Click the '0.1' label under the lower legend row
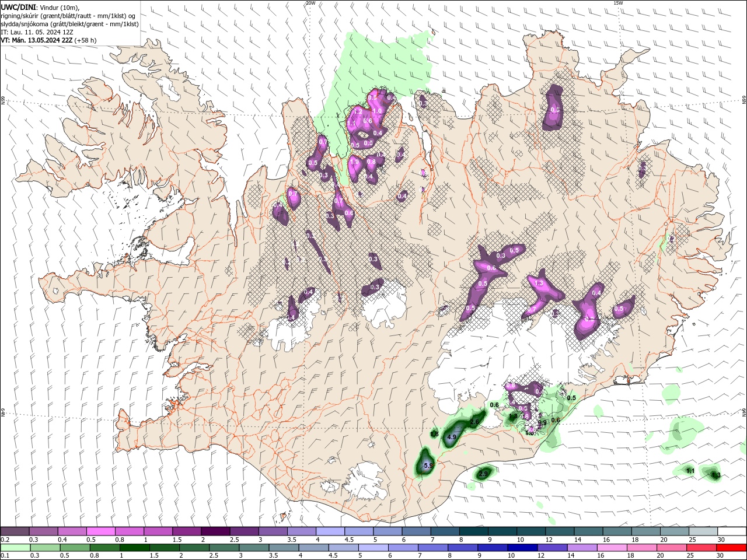The width and height of the screenshot is (747, 560). point(5,555)
